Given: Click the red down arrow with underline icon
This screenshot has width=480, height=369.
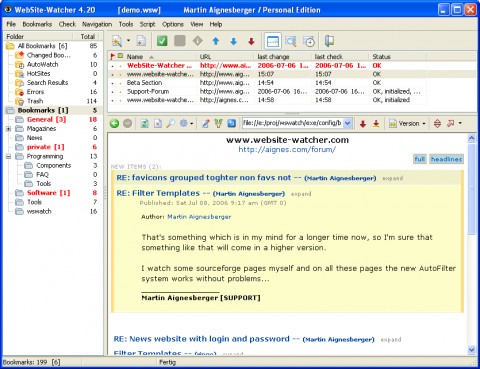Looking at the screenshot, I should coord(376,124).
